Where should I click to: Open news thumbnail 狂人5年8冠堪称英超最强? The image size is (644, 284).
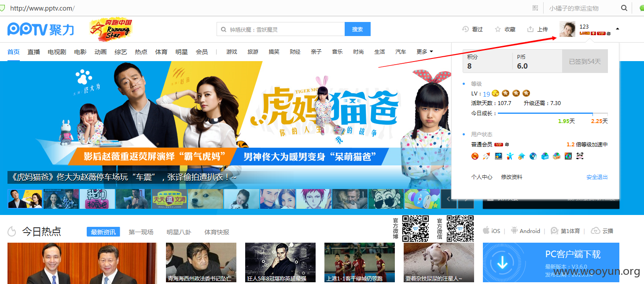click(x=280, y=262)
